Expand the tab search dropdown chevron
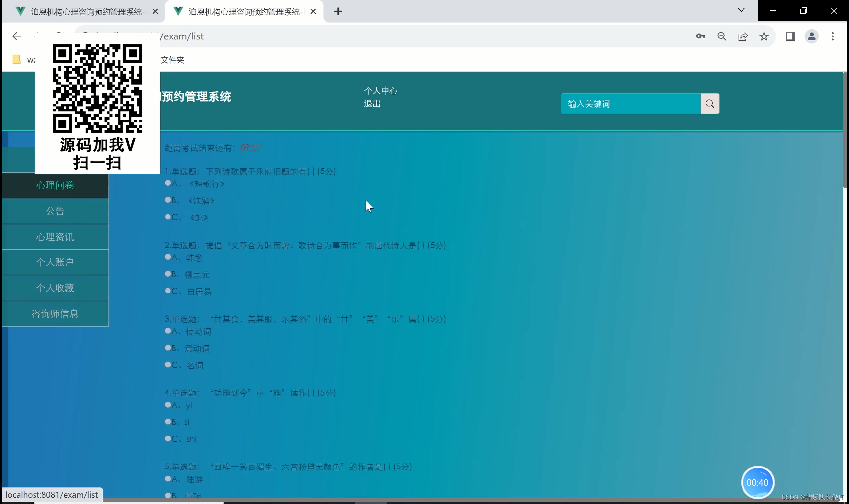 point(741,10)
